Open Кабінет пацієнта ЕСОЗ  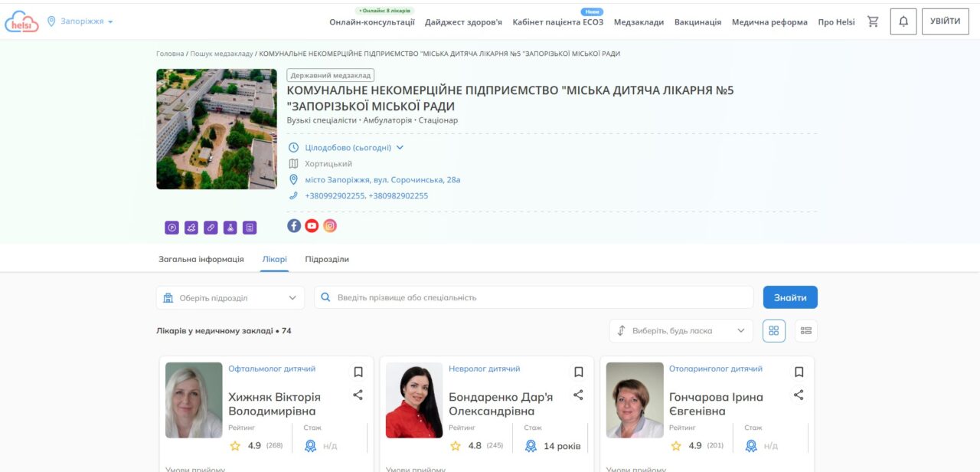point(557,22)
